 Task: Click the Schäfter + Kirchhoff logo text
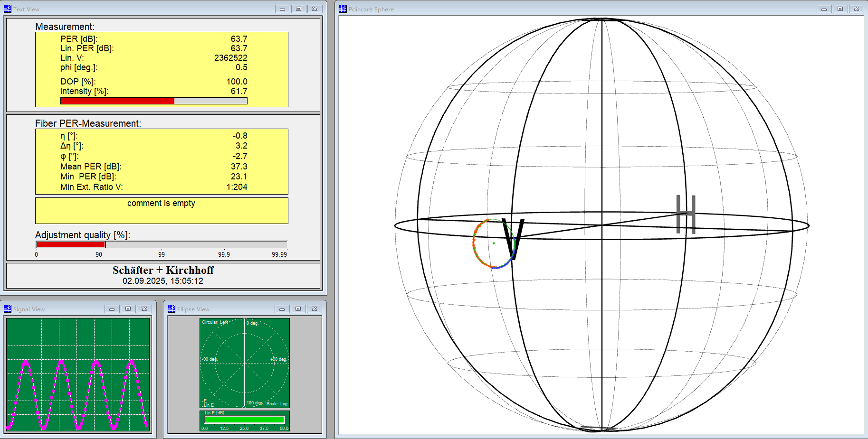point(163,270)
